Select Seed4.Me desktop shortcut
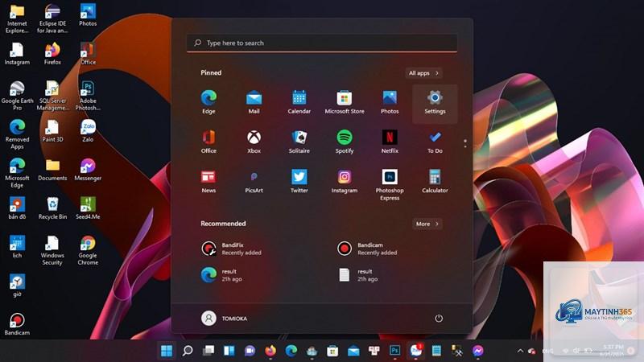The image size is (644, 362). (88, 208)
